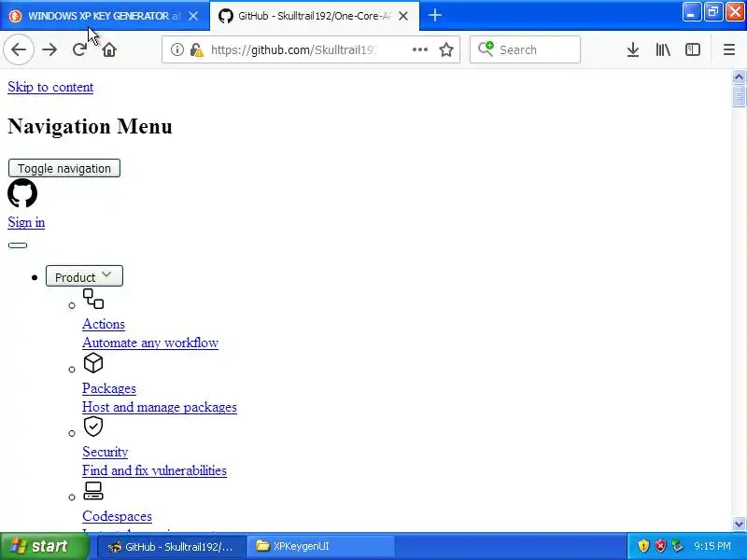Click the Security shield icon
Image resolution: width=747 pixels, height=560 pixels.
(x=93, y=427)
